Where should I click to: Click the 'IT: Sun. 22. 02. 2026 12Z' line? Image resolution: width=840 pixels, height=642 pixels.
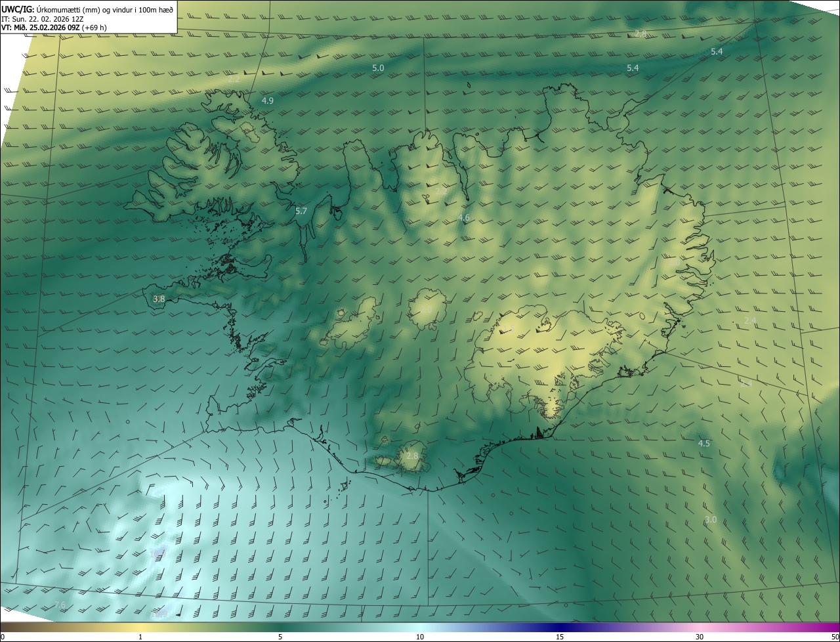(43, 19)
